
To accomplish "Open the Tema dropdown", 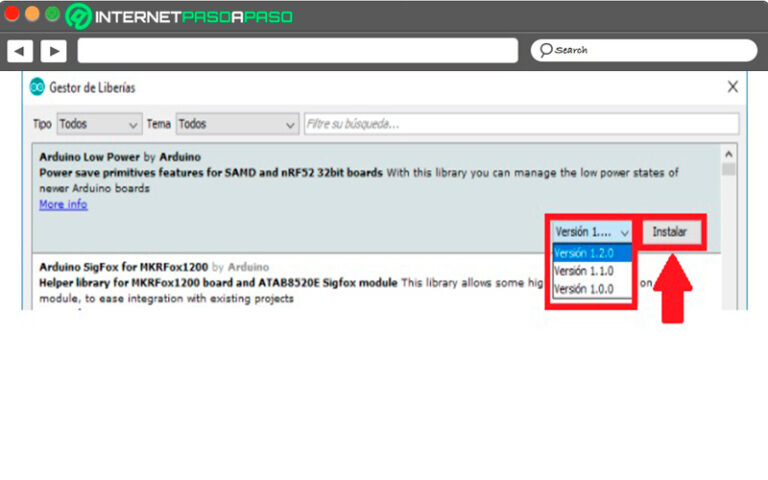I will coord(237,124).
